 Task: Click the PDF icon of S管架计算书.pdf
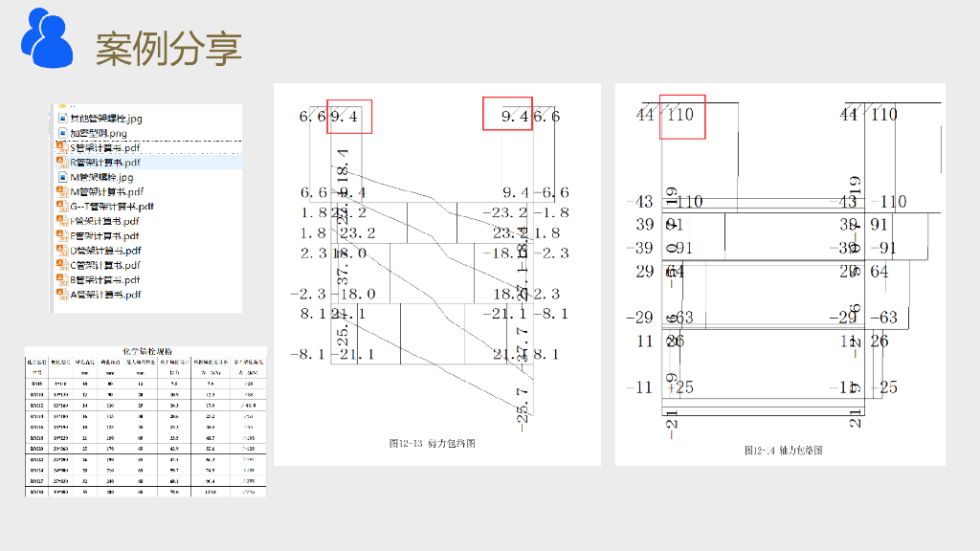coord(62,147)
